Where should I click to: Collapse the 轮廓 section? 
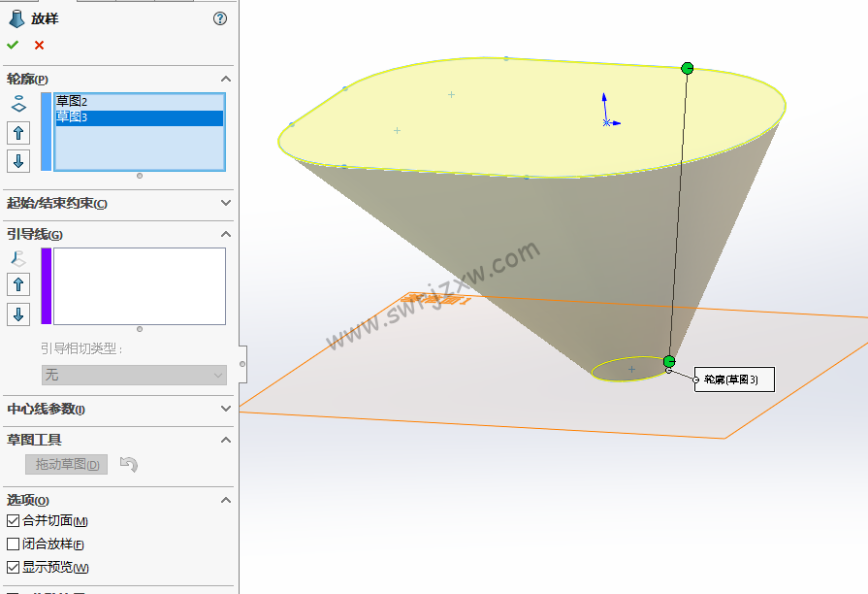point(225,78)
